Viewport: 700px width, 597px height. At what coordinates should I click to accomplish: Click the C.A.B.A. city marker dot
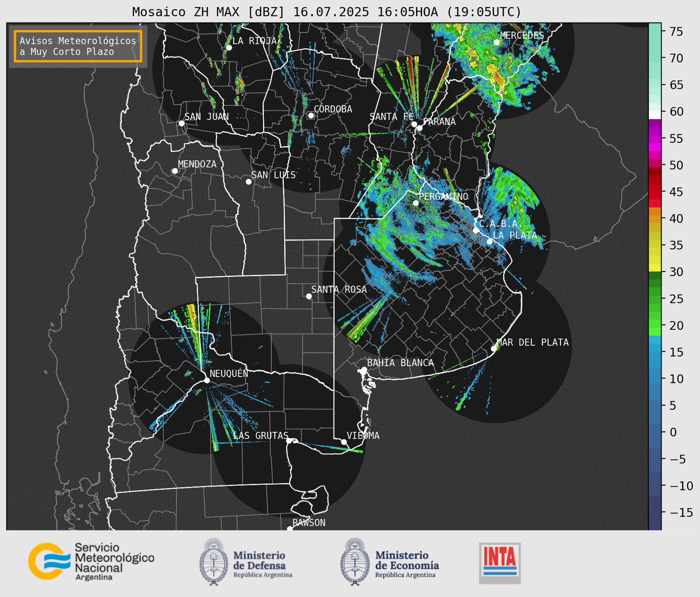click(476, 230)
